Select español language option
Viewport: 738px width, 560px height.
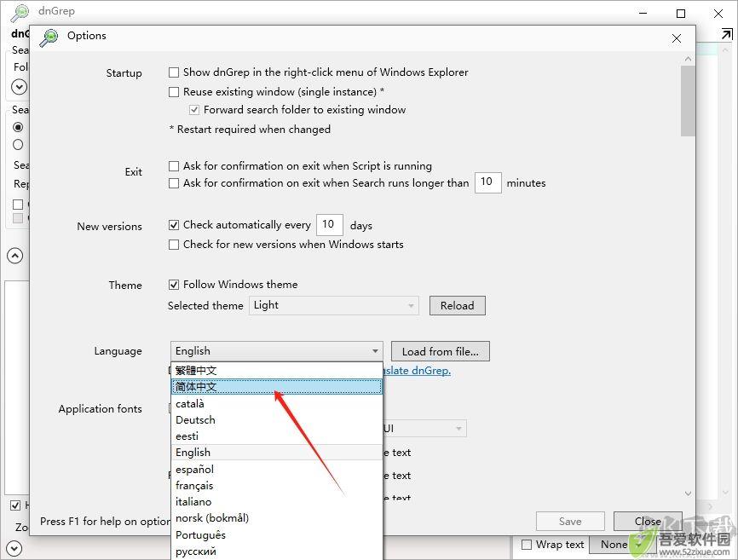click(x=277, y=469)
